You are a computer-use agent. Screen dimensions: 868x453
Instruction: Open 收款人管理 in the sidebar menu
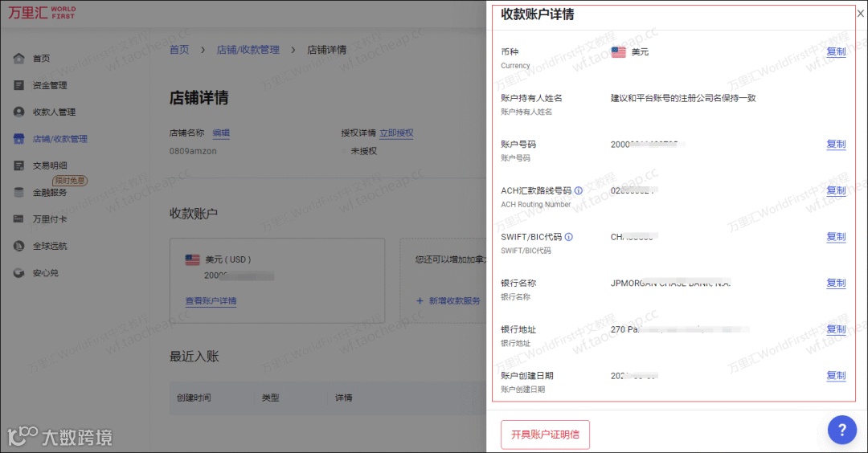[55, 112]
